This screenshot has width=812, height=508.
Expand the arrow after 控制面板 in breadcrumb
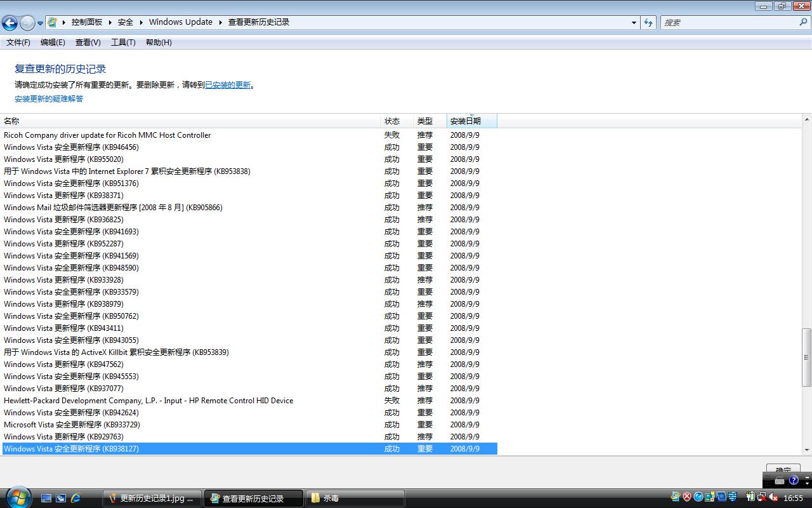point(110,22)
